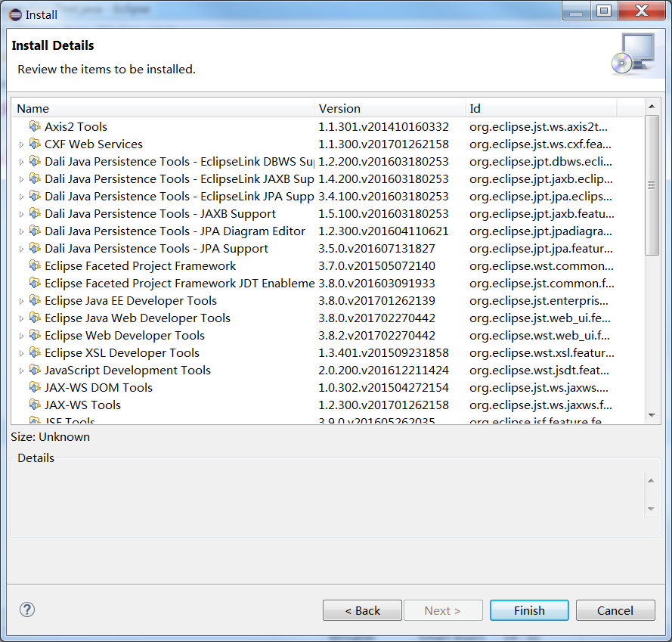The width and height of the screenshot is (672, 642).
Task: Click the icon of the EclipseLink JPA row
Action: (35, 196)
